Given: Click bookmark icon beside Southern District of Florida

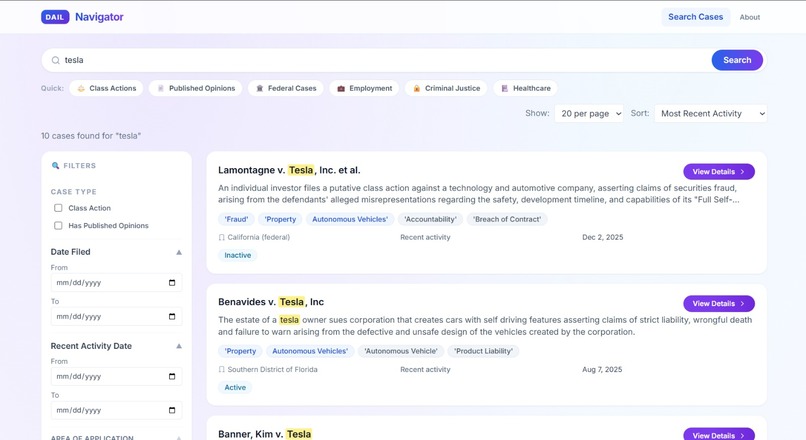Looking at the screenshot, I should 222,370.
